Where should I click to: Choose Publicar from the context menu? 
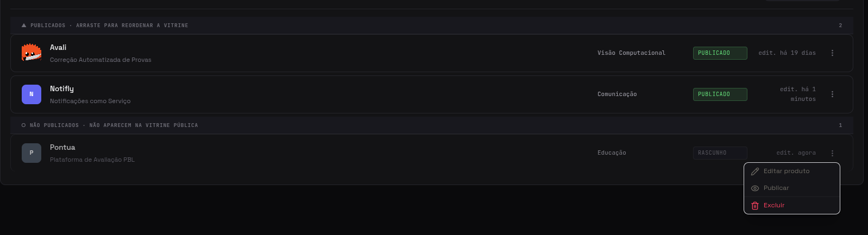pos(792,188)
